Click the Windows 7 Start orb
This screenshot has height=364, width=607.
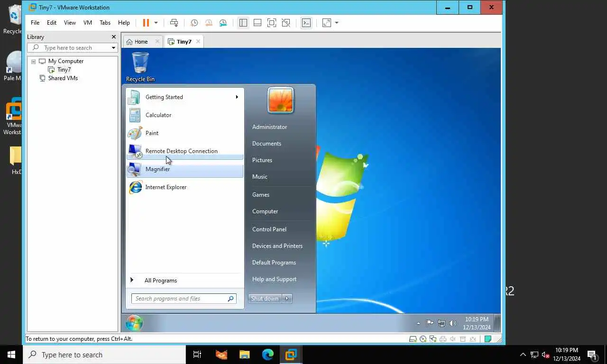(x=134, y=323)
